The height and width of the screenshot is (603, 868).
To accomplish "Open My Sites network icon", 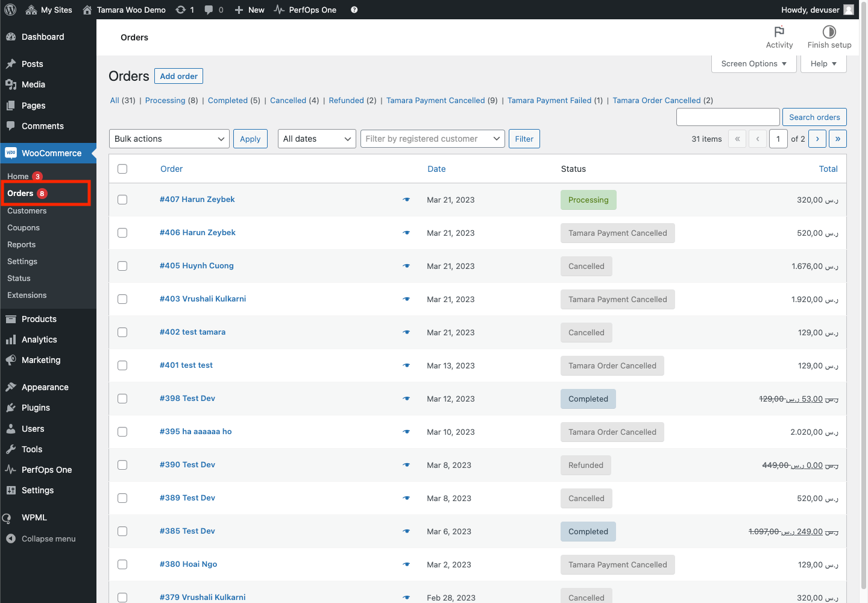I will pyautogui.click(x=31, y=10).
